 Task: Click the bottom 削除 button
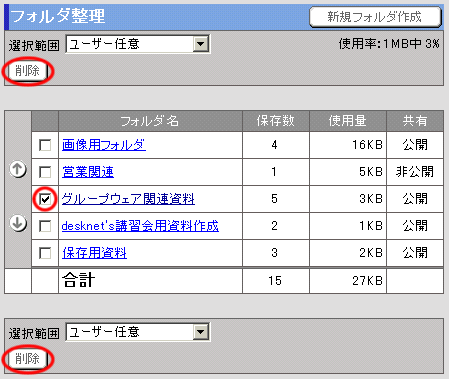tap(28, 359)
